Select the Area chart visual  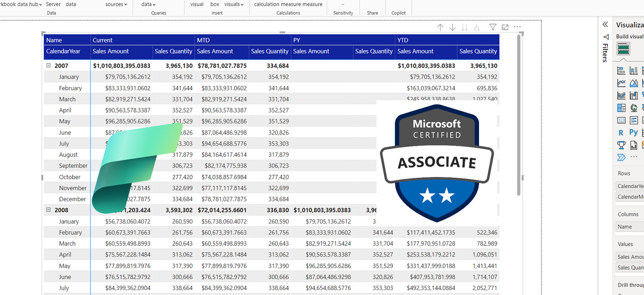[634, 83]
